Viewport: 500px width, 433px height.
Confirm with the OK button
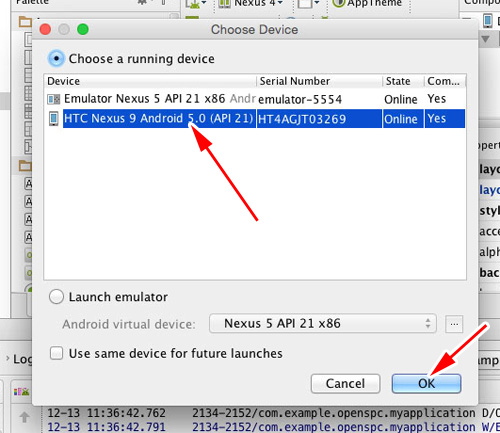pos(426,383)
